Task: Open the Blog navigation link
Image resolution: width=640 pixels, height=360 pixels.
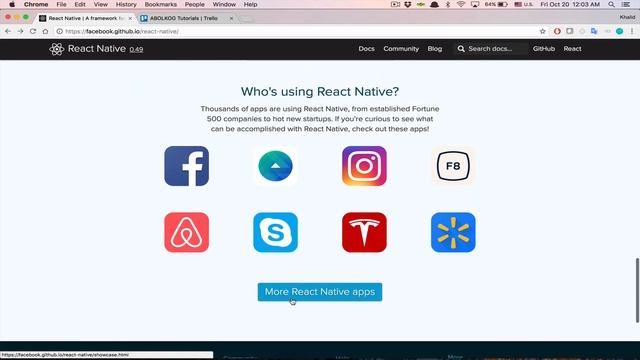Action: click(435, 49)
